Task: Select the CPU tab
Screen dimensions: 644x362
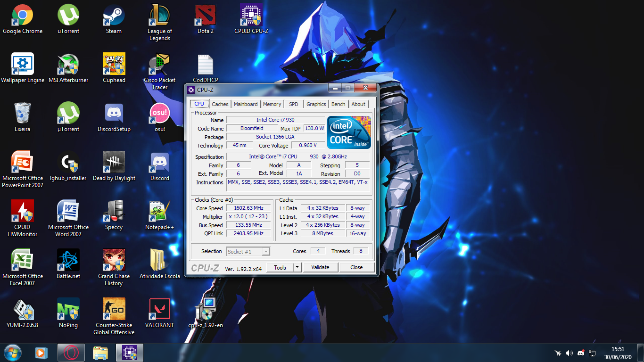Action: point(199,104)
